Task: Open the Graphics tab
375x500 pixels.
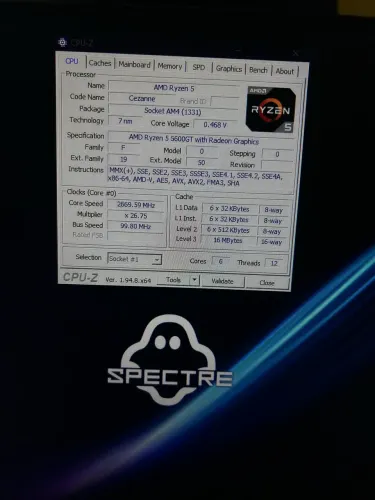Action: 229,69
